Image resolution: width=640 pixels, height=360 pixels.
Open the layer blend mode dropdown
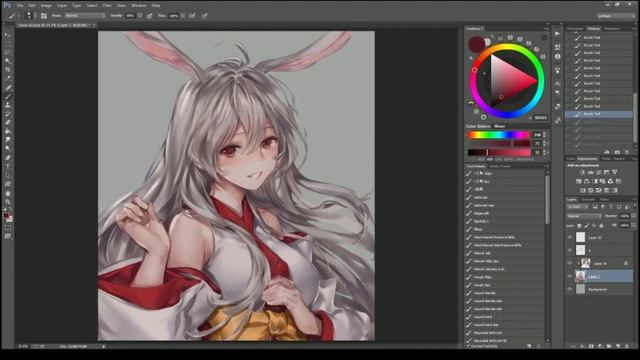pyautogui.click(x=584, y=216)
